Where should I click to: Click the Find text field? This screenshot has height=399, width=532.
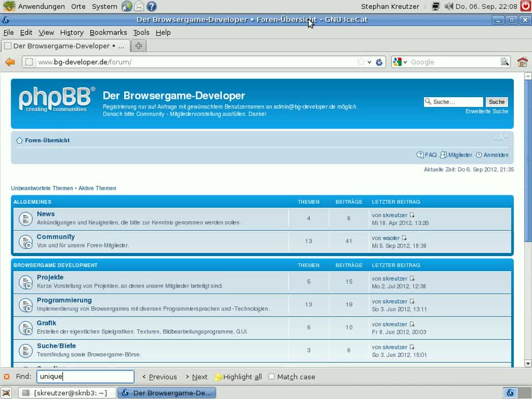(85, 377)
